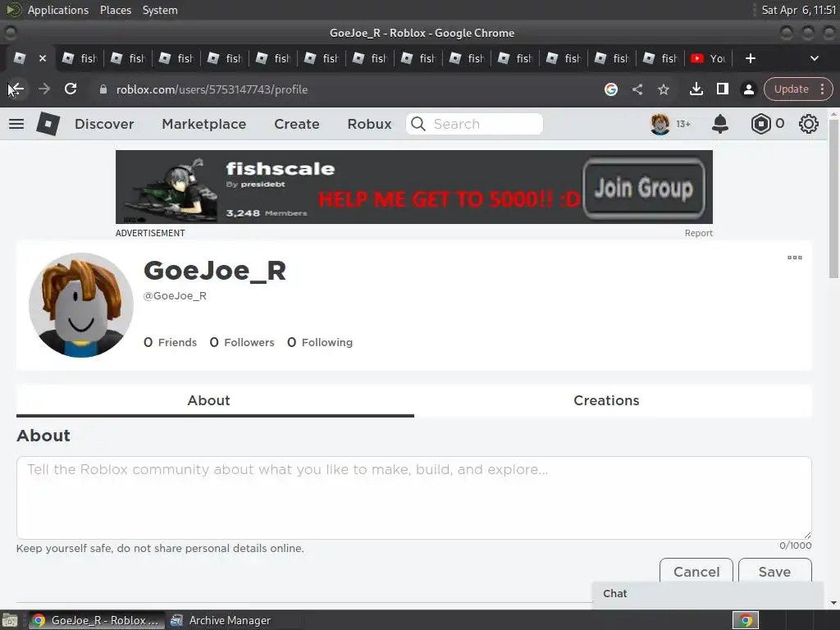This screenshot has height=630, width=840.
Task: Open a new Chrome tab
Action: 750,58
